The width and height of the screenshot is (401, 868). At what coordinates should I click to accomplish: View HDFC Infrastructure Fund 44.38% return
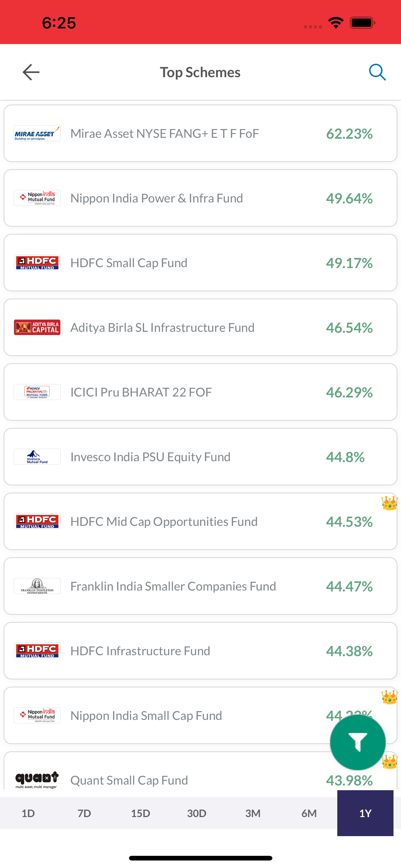click(349, 651)
